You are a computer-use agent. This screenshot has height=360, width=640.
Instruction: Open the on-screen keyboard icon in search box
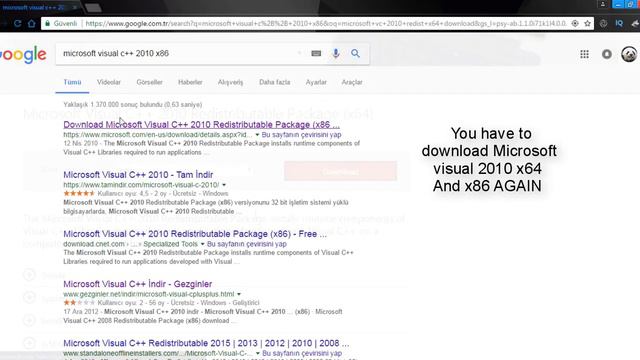316,53
